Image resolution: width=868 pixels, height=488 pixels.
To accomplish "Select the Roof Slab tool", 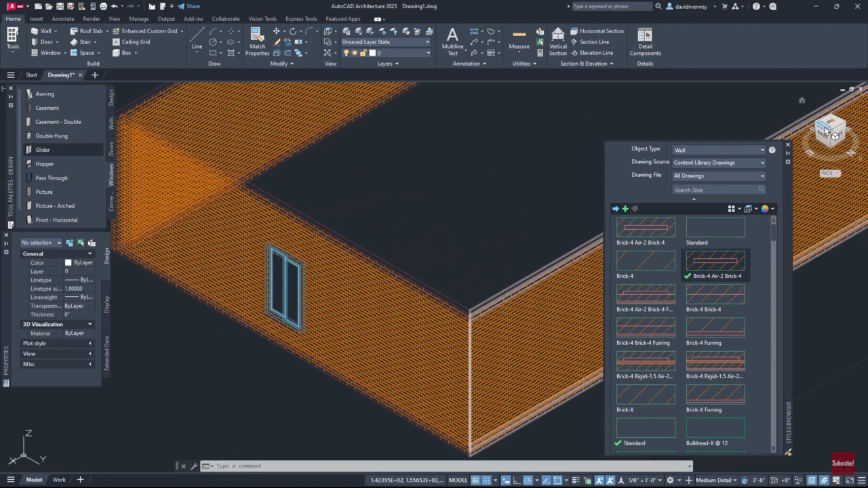I will (x=86, y=31).
